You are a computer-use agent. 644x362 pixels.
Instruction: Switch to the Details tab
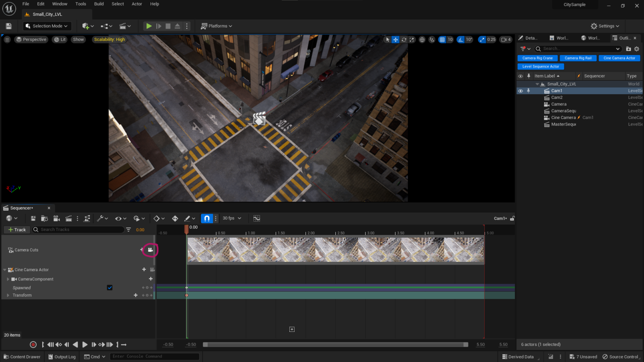[529, 38]
